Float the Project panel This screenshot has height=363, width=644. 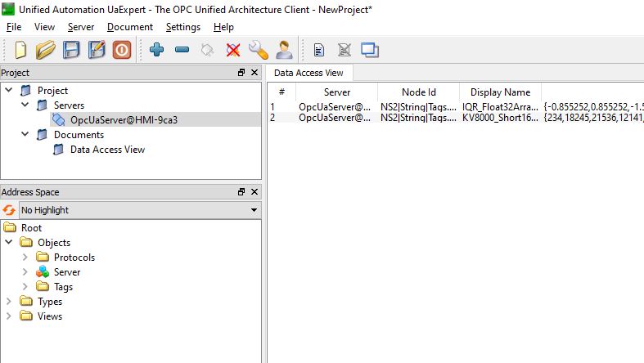pos(241,73)
